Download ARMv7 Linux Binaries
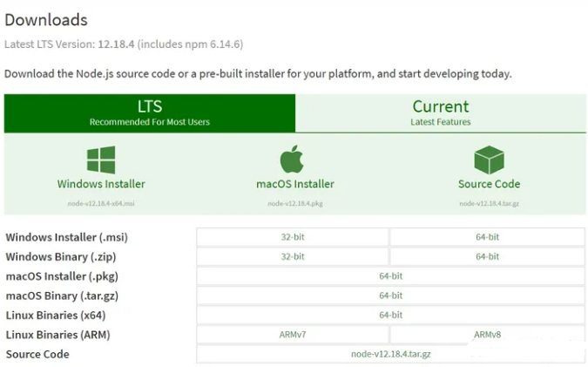 click(293, 335)
